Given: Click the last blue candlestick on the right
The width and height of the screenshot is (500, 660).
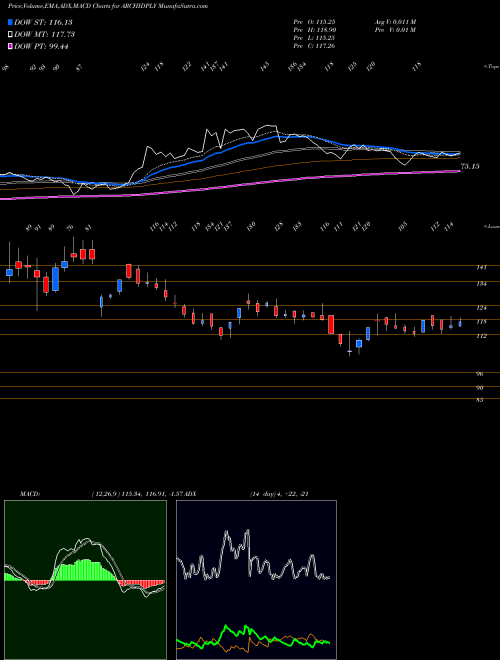Looking at the screenshot, I should pos(460,324).
